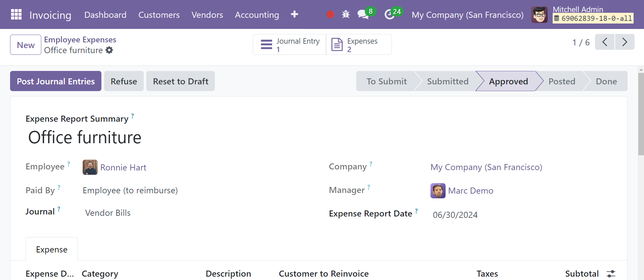Viewport: 644px width, 280px height.
Task: Click the Employee field help question mark
Action: click(68, 164)
